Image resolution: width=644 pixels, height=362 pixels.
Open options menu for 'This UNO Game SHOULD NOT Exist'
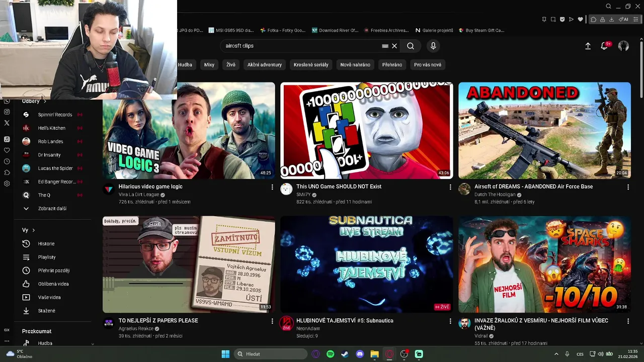click(450, 187)
